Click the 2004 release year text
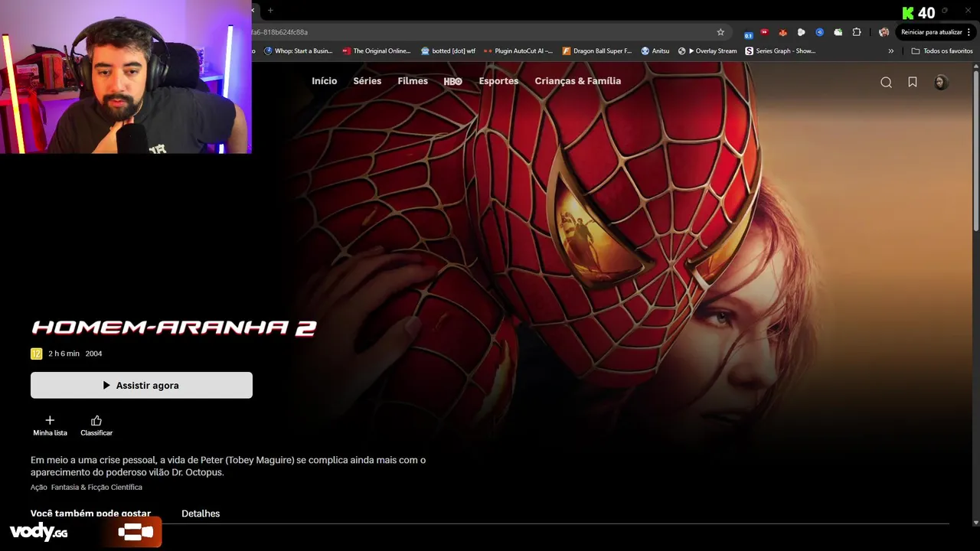 pyautogui.click(x=93, y=354)
